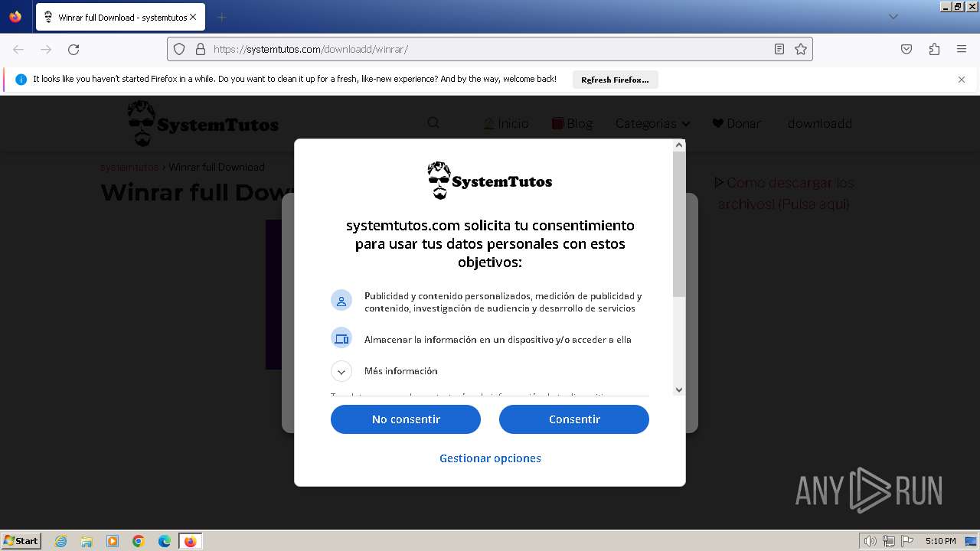
Task: Expand the Más información chevron
Action: (x=341, y=371)
